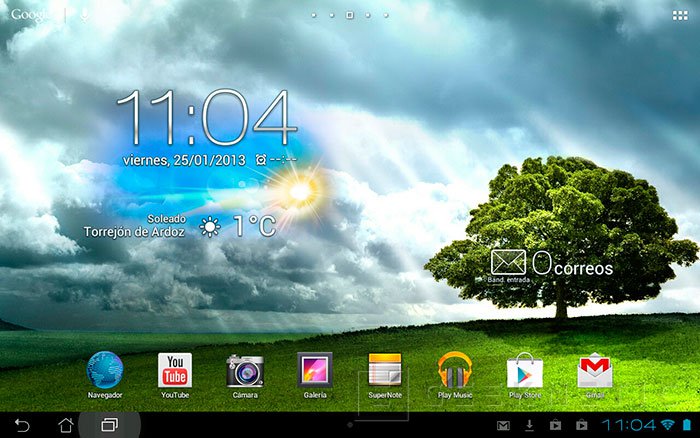700x438 pixels.
Task: Tap the 11:04 clock widget
Action: pyautogui.click(x=206, y=117)
